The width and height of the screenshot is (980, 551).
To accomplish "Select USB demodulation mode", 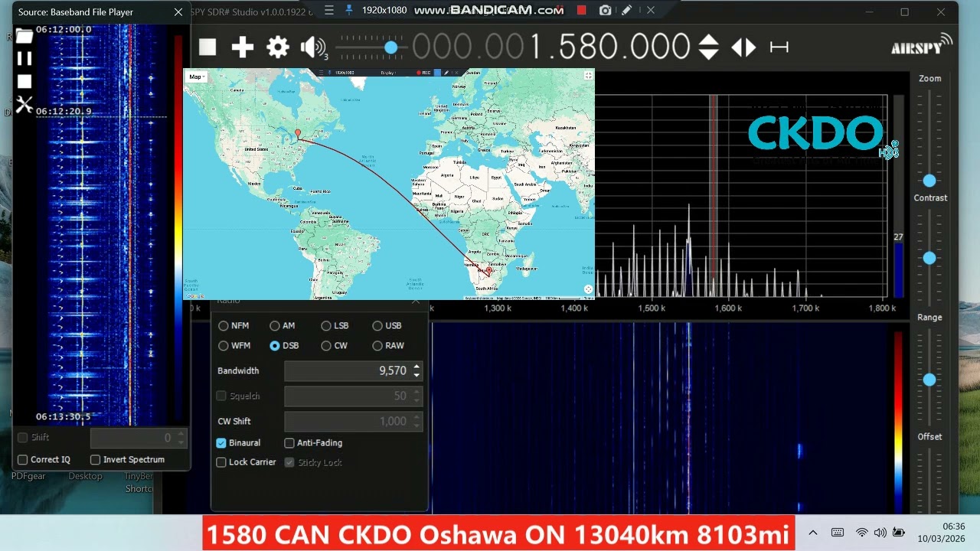I will (x=377, y=326).
